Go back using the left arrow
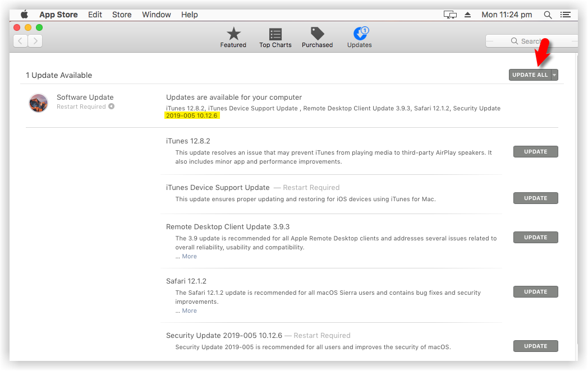This screenshot has width=588, height=371. click(x=20, y=41)
